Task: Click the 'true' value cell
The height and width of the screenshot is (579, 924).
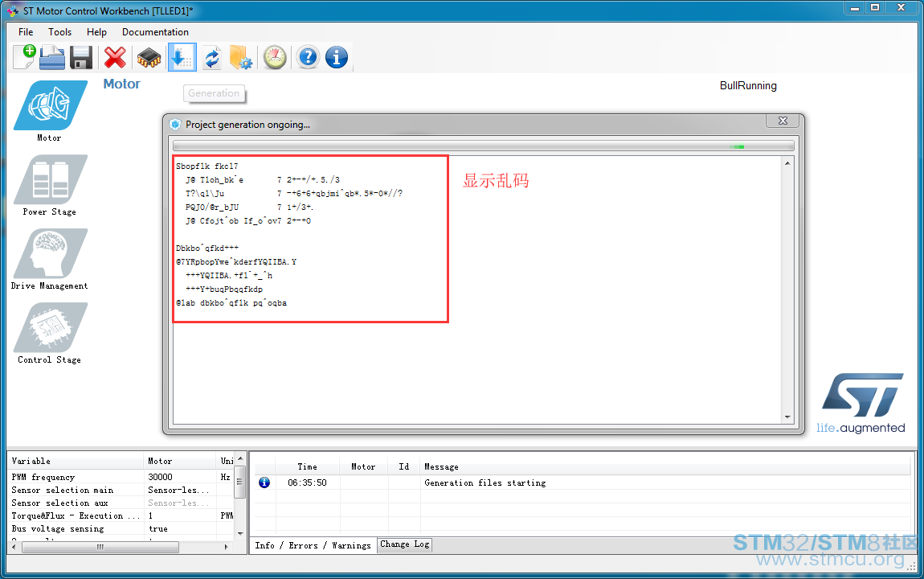Action: (180, 529)
